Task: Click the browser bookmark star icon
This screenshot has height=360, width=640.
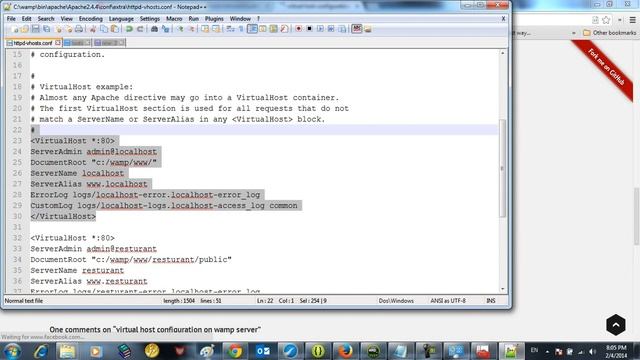Action: pyautogui.click(x=606, y=20)
